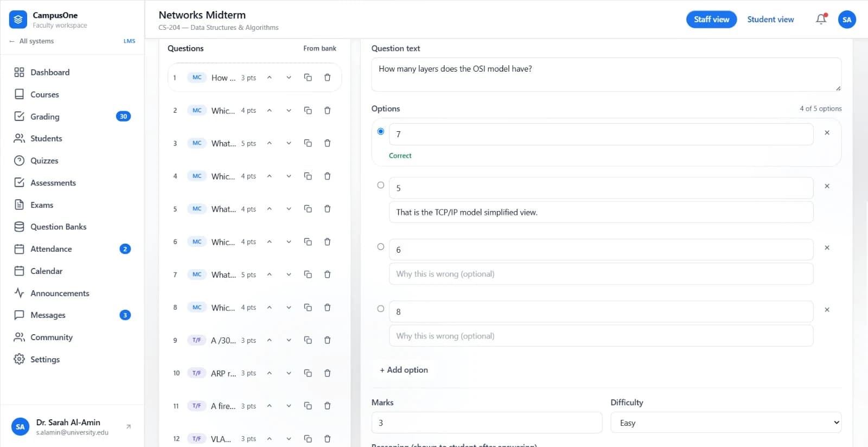The height and width of the screenshot is (447, 868).
Task: Mark option 6 as correct answer
Action: 381,247
